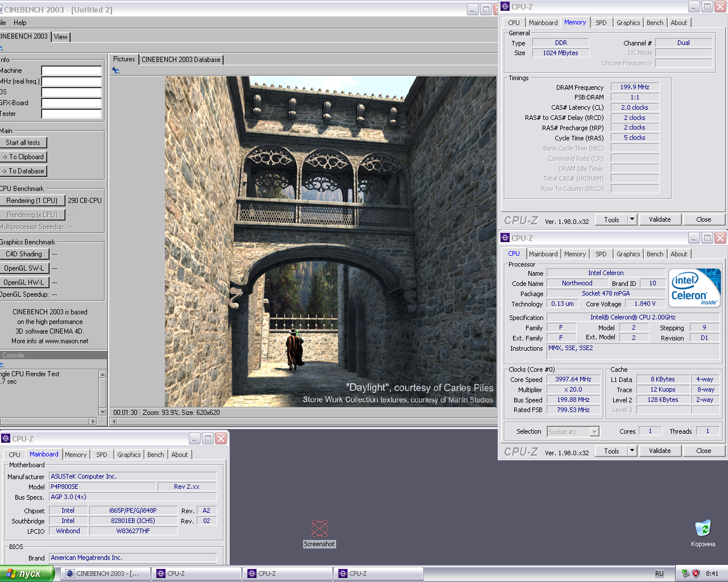The height and width of the screenshot is (582, 728).
Task: Open the Tools dropdown arrow in the CPU CPU-Z window
Action: (x=632, y=451)
